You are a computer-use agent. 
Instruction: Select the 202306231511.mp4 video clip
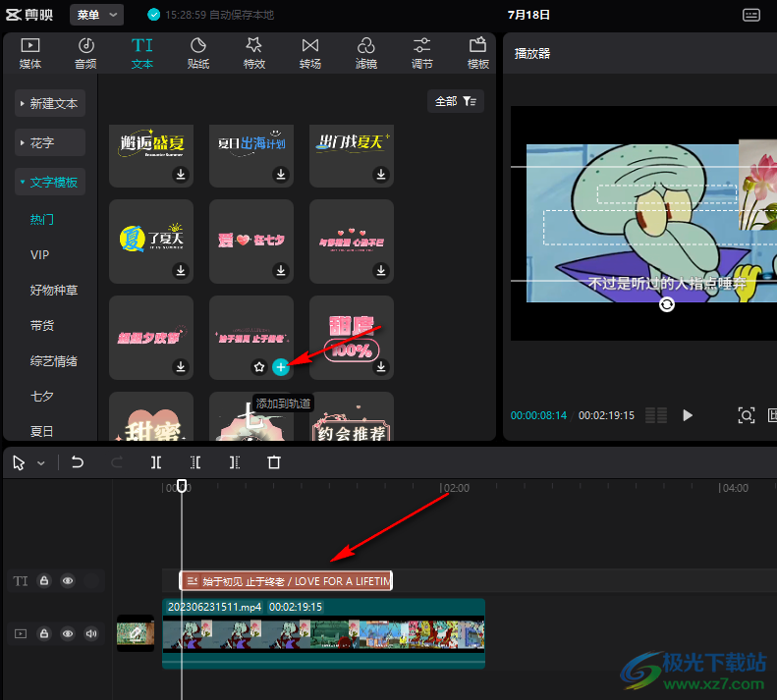(x=323, y=633)
